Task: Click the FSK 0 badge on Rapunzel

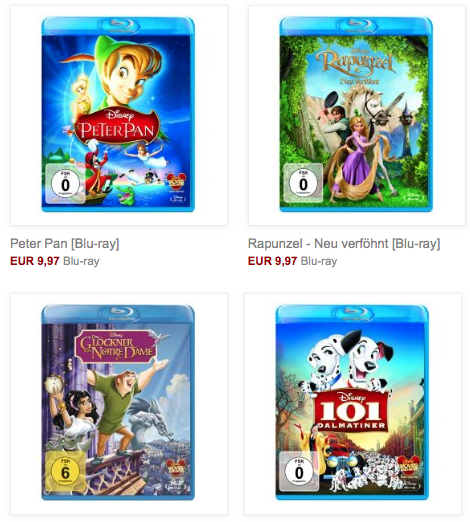Action: [x=303, y=183]
